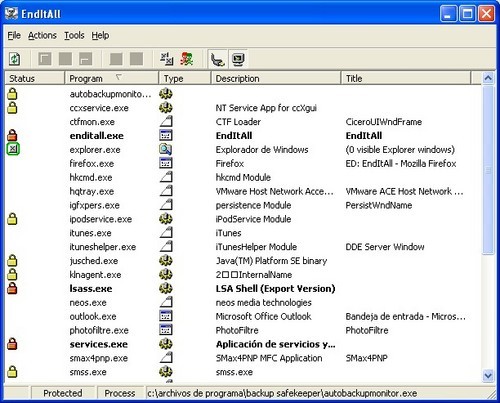Click the red lock beside lsass.exe
This screenshot has height=403, width=500.
tap(12, 288)
